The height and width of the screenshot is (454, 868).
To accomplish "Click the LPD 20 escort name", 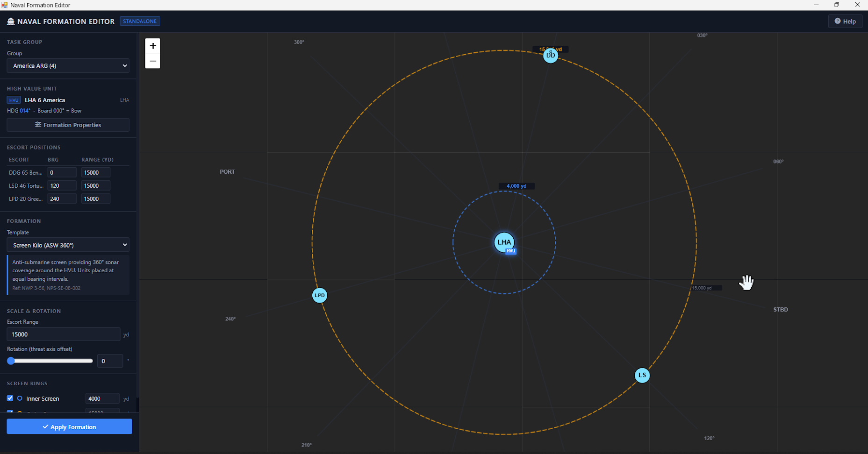I will (26, 199).
